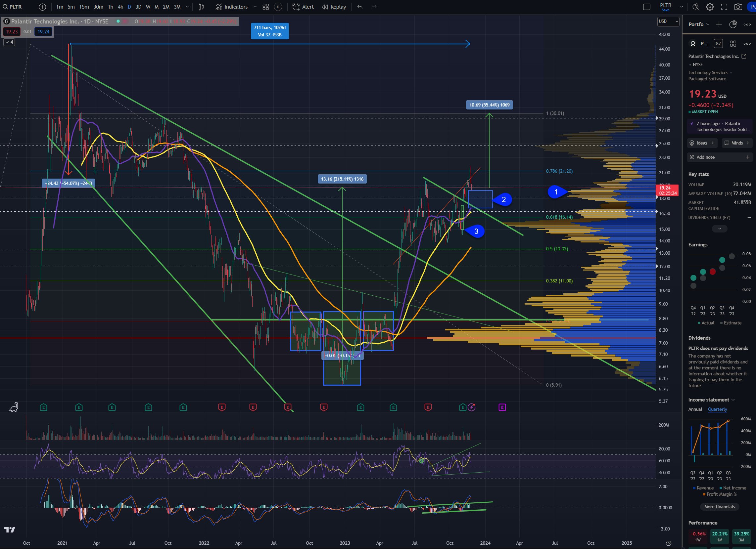Viewport: 756px width, 549px height.
Task: Open chart settings with the gear icon
Action: tap(710, 7)
